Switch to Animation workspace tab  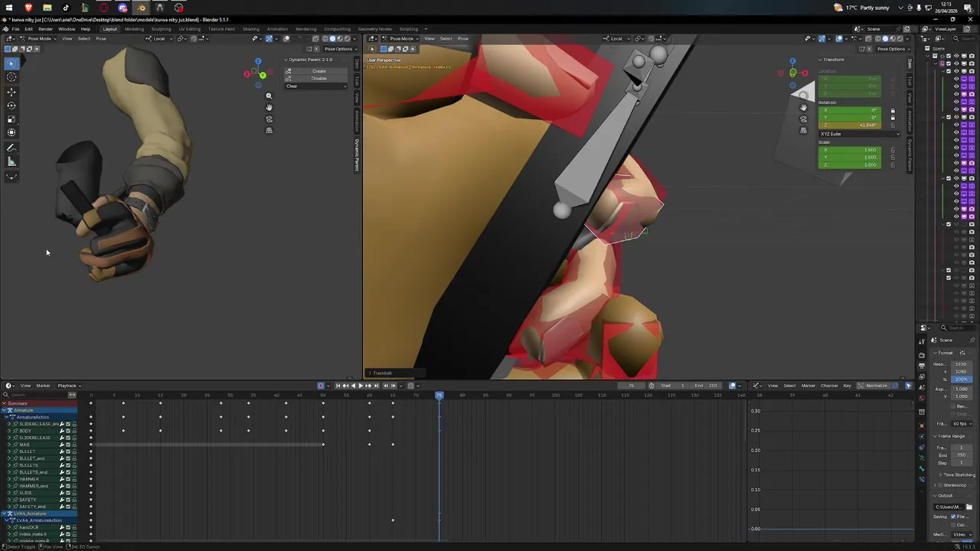pyautogui.click(x=277, y=29)
